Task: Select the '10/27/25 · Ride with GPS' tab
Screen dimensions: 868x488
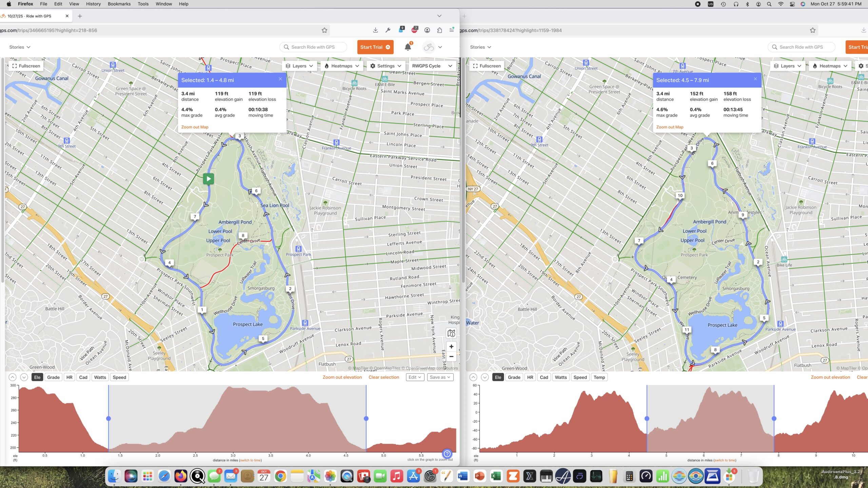Action: [34, 16]
